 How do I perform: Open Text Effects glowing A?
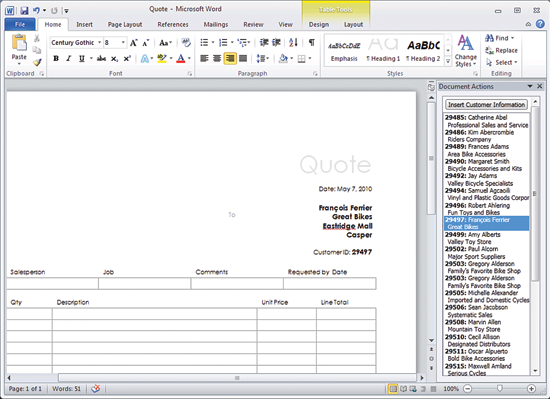(145, 59)
